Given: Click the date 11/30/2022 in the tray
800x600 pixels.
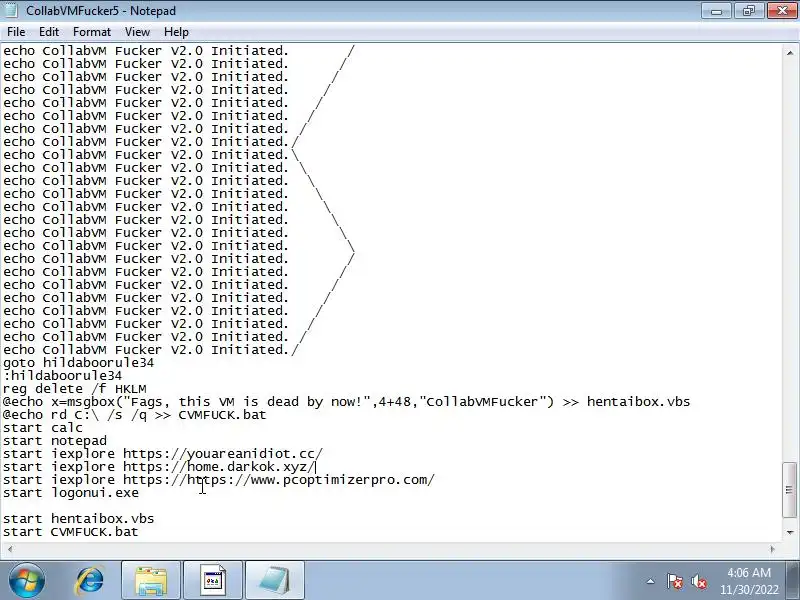Looking at the screenshot, I should 749,589.
